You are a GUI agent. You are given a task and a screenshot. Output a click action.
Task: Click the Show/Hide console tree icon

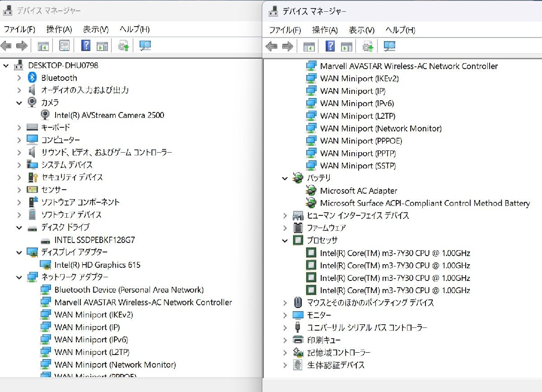[43, 45]
